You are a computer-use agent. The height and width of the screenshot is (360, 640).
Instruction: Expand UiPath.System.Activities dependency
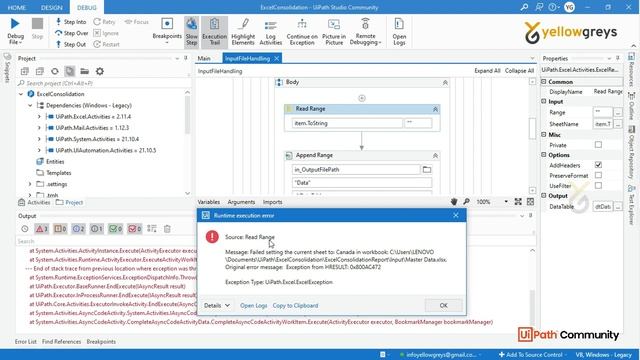pos(39,139)
